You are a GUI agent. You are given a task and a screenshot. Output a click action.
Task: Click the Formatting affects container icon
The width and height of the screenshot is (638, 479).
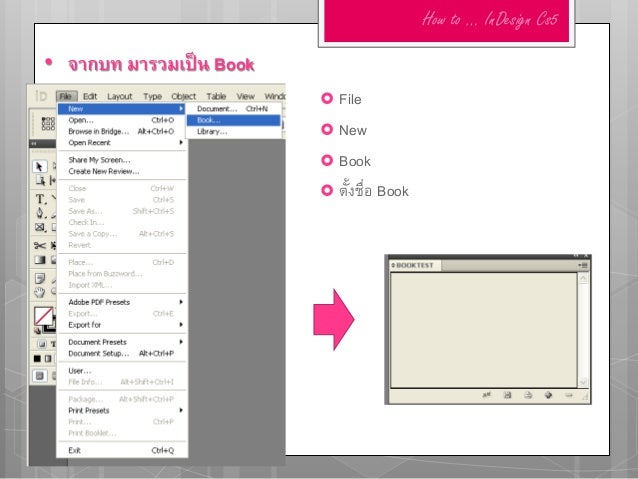tap(42, 344)
